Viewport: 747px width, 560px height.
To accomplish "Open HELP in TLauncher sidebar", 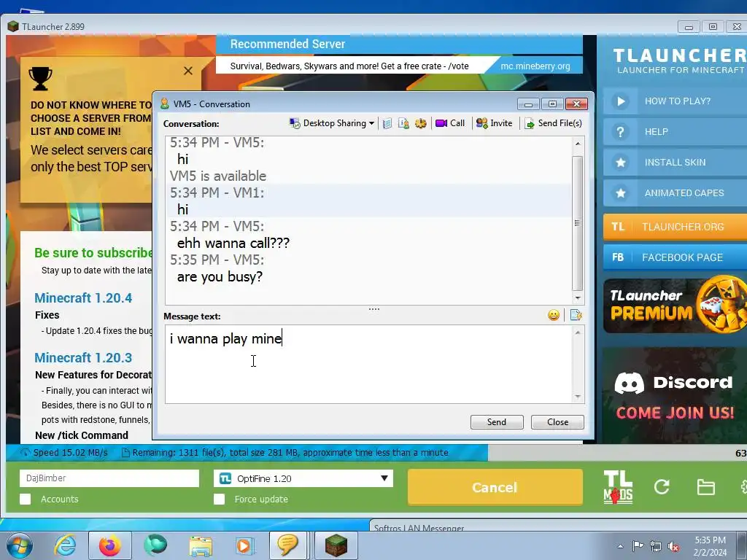I will pos(675,132).
